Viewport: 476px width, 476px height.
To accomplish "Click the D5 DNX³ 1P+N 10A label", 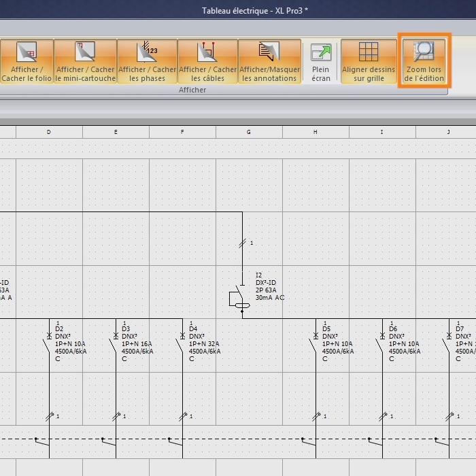I will [338, 343].
